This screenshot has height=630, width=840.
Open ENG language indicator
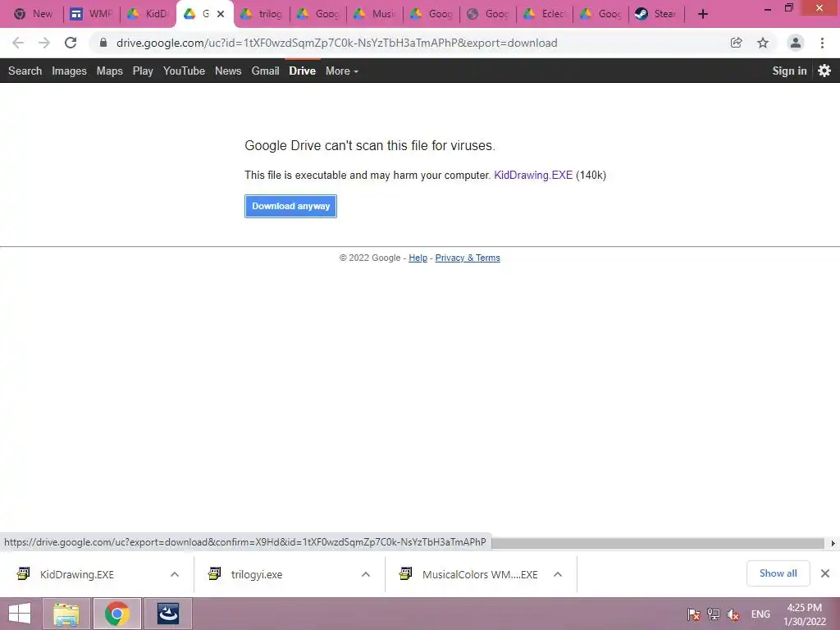(760, 614)
